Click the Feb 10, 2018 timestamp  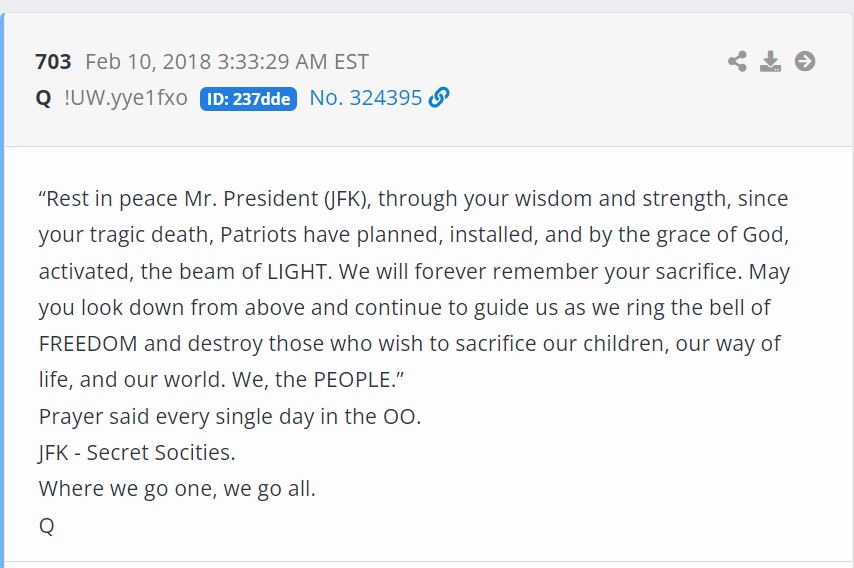(x=227, y=62)
